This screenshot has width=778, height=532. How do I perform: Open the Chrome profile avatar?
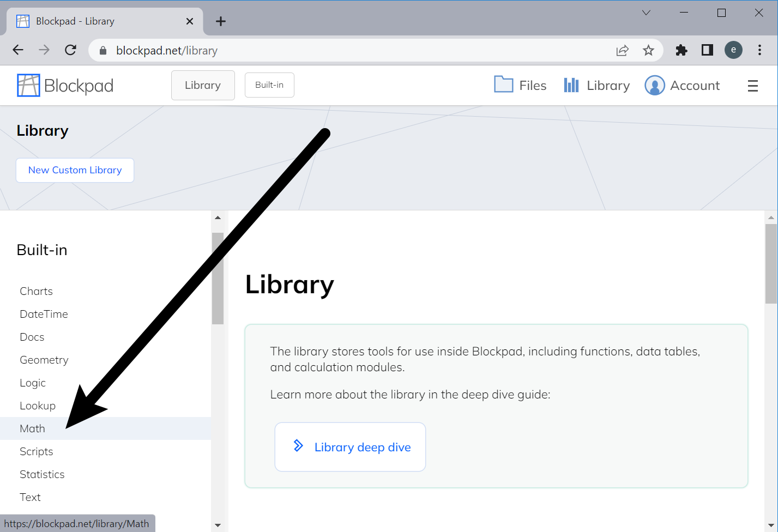pos(733,50)
